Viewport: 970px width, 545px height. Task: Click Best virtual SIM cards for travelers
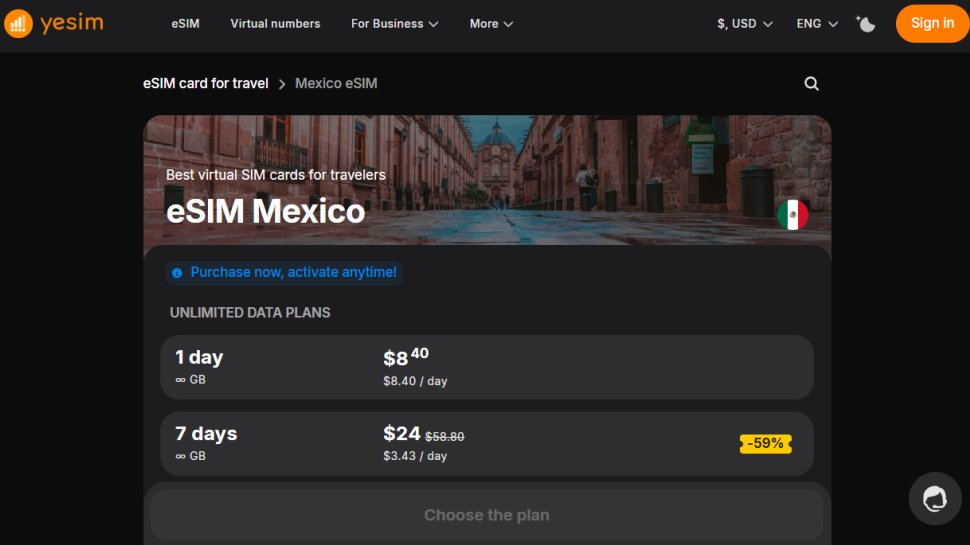(275, 175)
